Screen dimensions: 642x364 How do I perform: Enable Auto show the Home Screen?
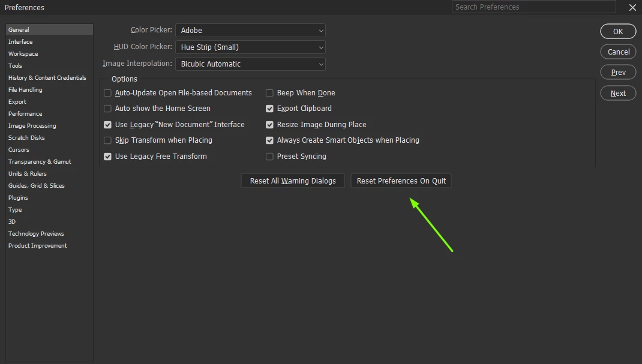coord(107,109)
